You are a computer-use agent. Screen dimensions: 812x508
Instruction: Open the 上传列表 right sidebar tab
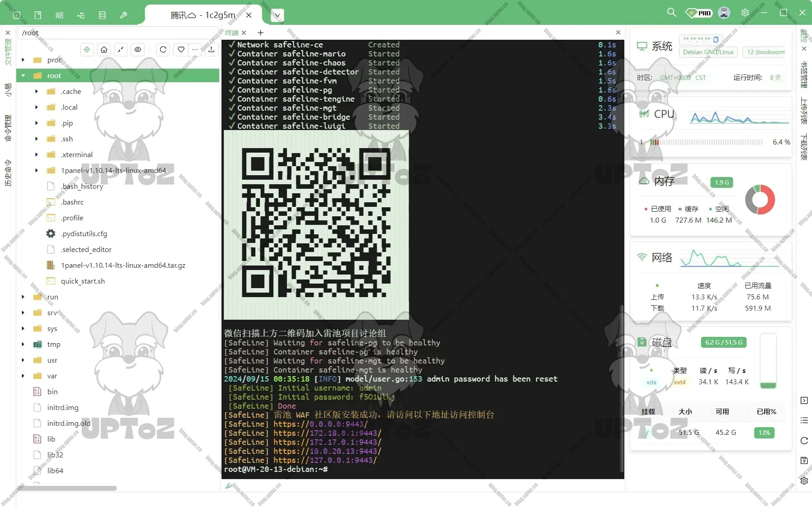coord(803,111)
